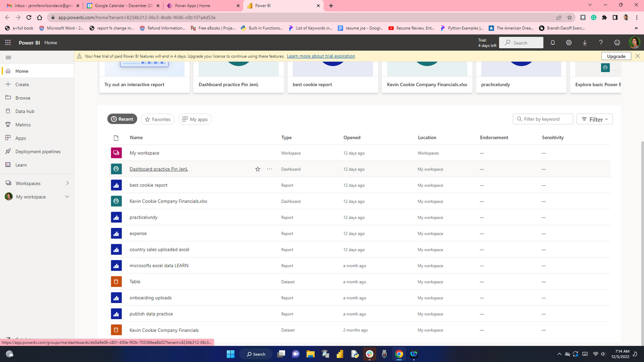Open the Filter dropdown

coord(595,119)
